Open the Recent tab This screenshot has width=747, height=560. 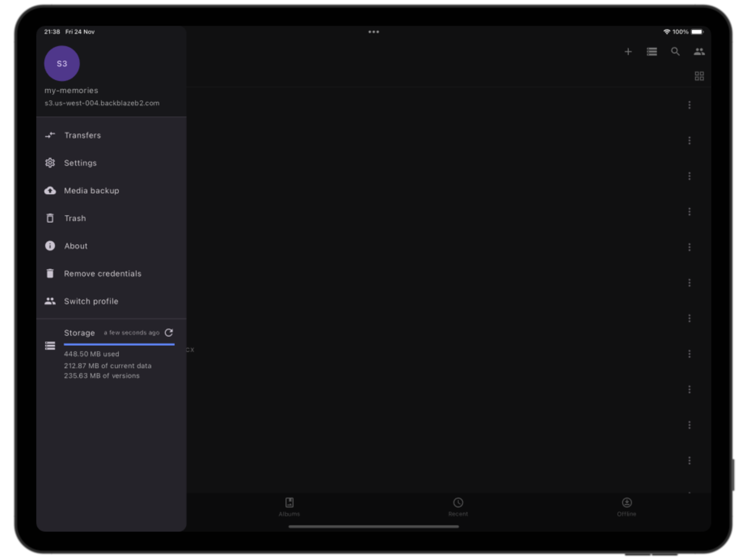458,508
